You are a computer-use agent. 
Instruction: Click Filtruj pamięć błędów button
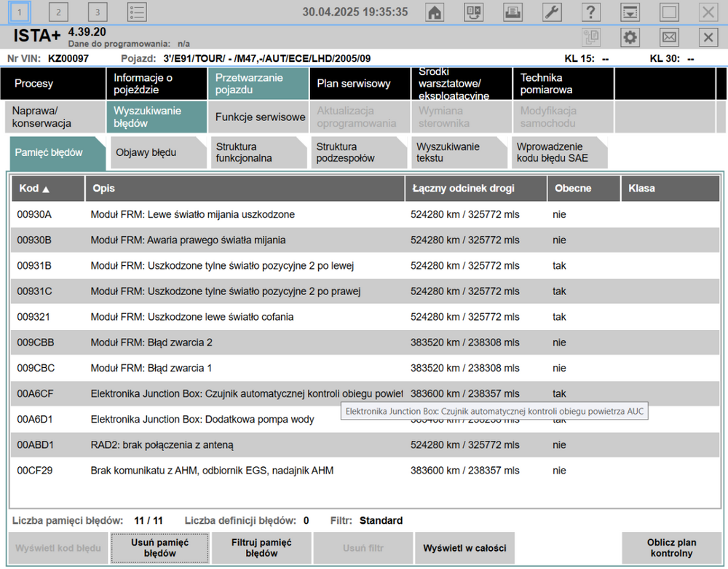[x=261, y=548]
